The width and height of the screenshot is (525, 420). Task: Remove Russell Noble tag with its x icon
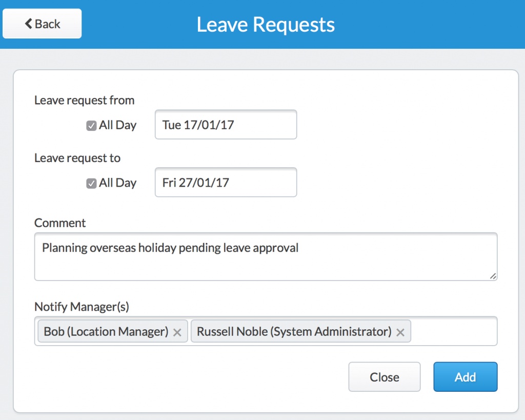[x=400, y=332]
